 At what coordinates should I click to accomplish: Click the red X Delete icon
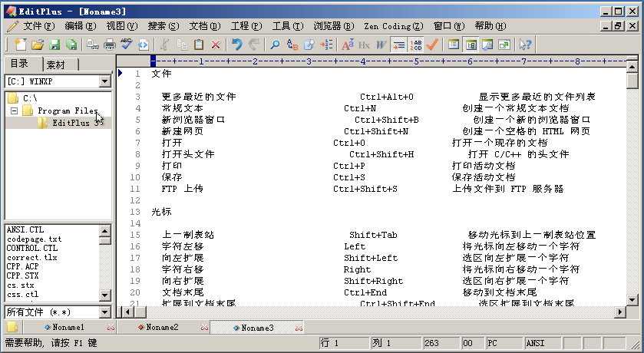(x=216, y=45)
